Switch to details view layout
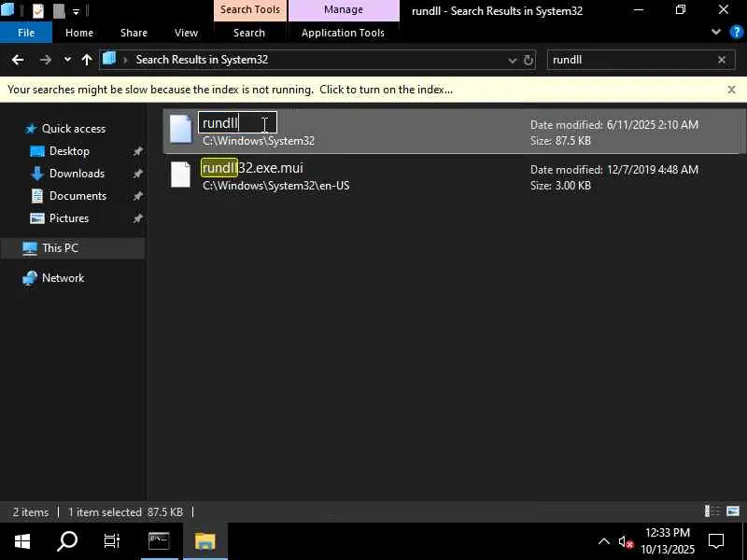Screen dimensions: 747x560 [x=712, y=511]
